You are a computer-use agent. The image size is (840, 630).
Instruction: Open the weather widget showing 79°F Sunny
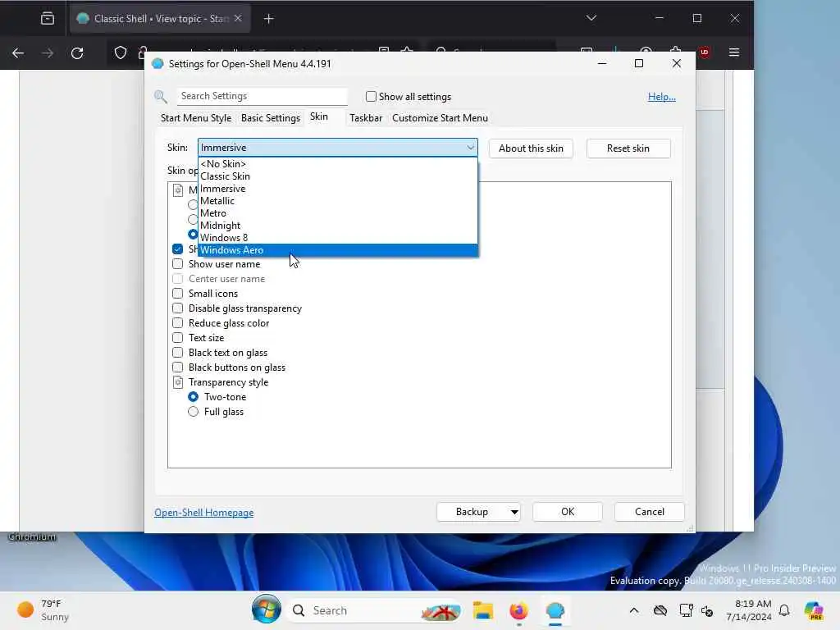point(43,610)
